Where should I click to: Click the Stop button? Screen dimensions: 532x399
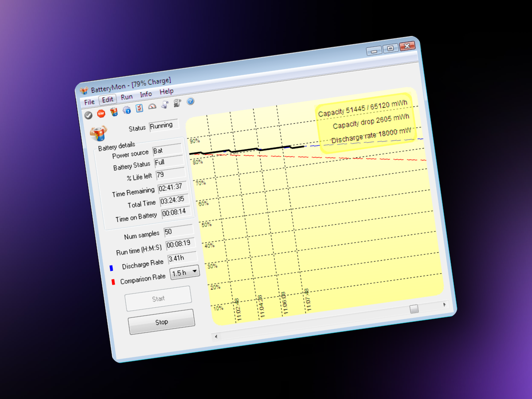point(161,322)
